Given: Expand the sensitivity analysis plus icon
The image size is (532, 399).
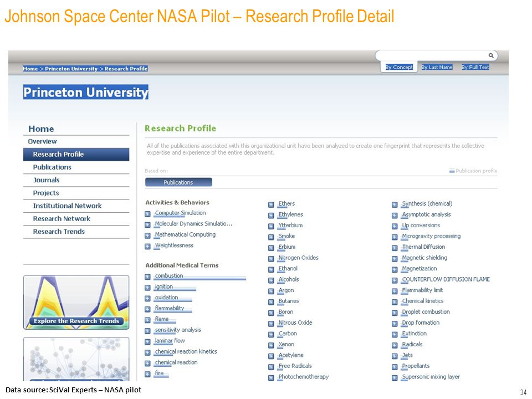Looking at the screenshot, I should [147, 331].
